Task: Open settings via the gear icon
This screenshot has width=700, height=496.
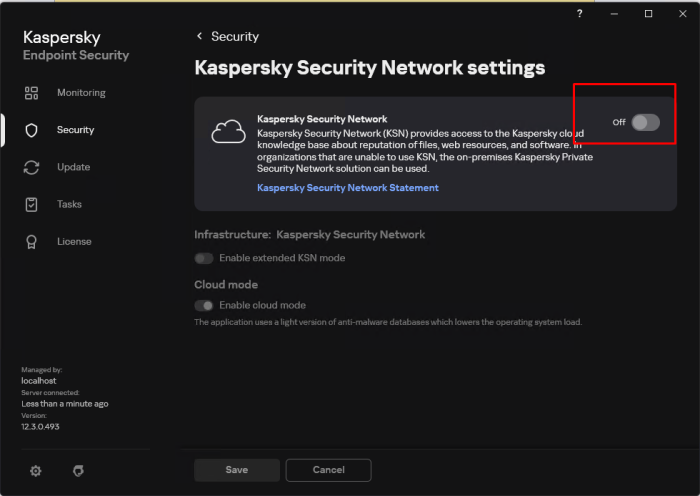Action: pyautogui.click(x=36, y=470)
